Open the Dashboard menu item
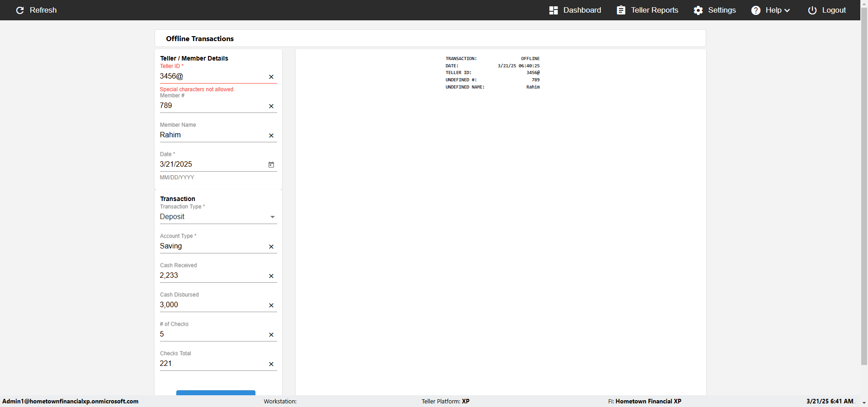Screen dimensions: 868x407 click(575, 10)
